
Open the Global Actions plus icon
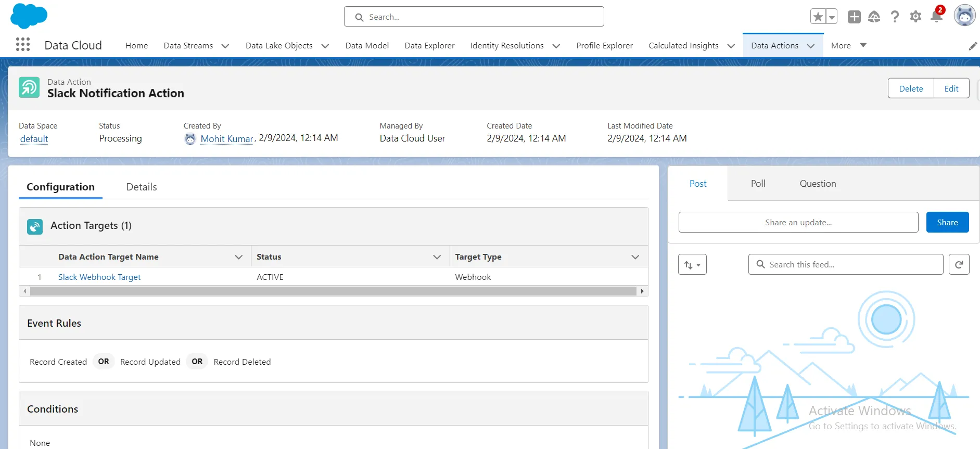tap(854, 17)
